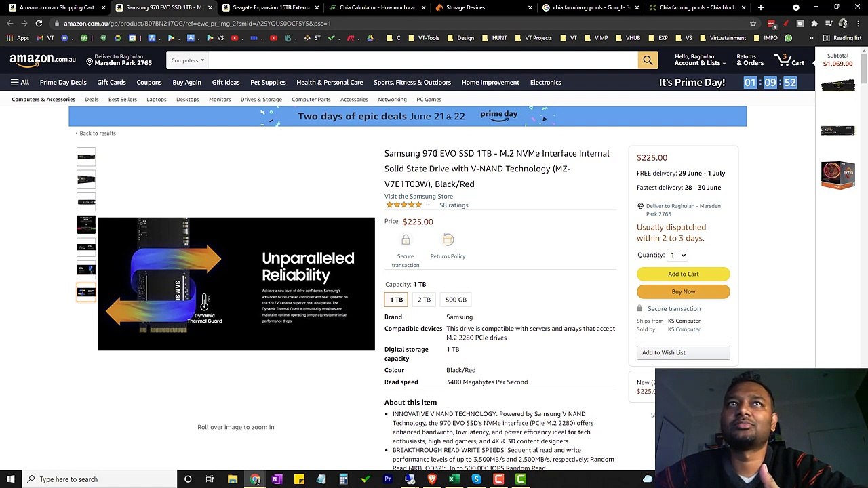Switch to the Amazon.com.au Shopping Cart tab
Image resolution: width=868 pixels, height=488 pixels.
tap(57, 7)
